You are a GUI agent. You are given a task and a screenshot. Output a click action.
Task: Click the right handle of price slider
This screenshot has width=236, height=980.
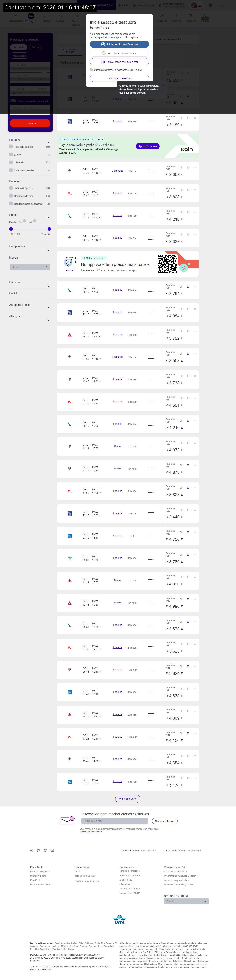point(49,229)
